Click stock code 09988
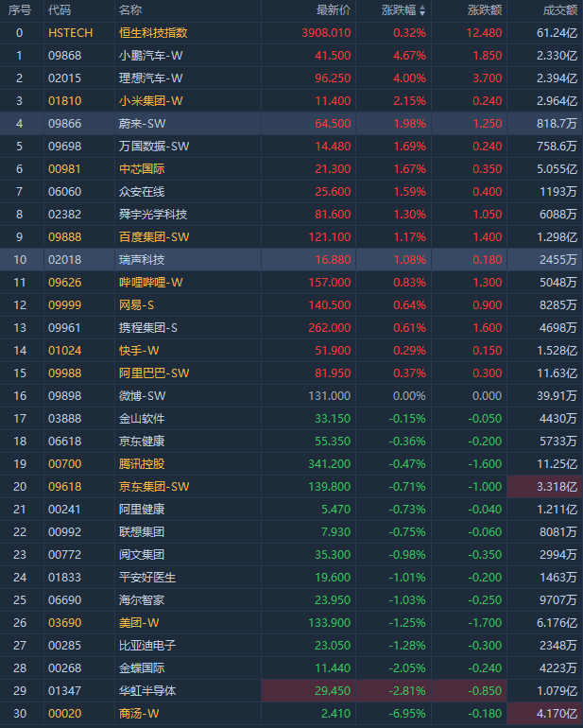Viewport: 583px width, 728px height. tap(65, 373)
